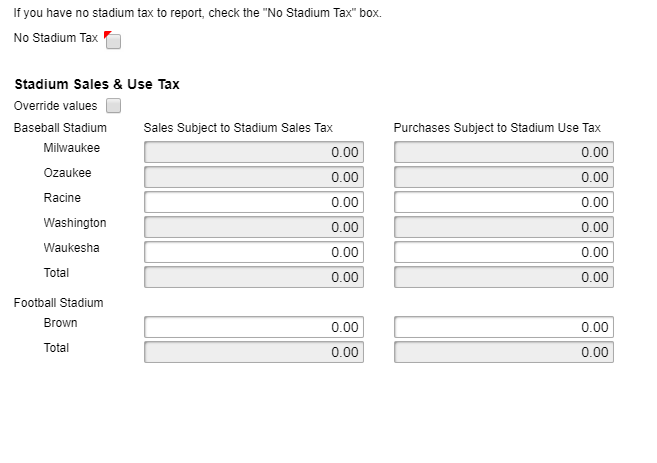657x463 pixels.
Task: Click the Stadium Sales & Use Tax heading
Action: [97, 85]
